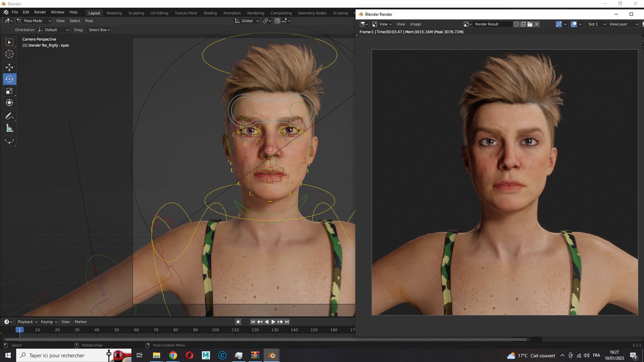Open the Edit menu
The width and height of the screenshot is (644, 362).
tap(26, 12)
